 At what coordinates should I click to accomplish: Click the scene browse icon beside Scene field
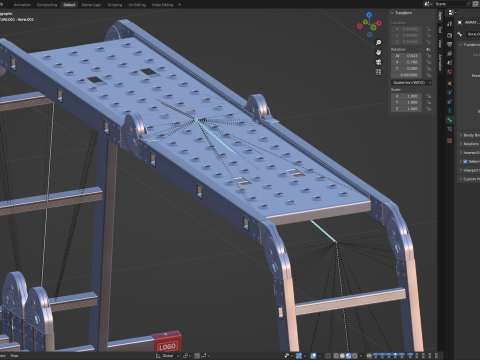[x=428, y=4]
